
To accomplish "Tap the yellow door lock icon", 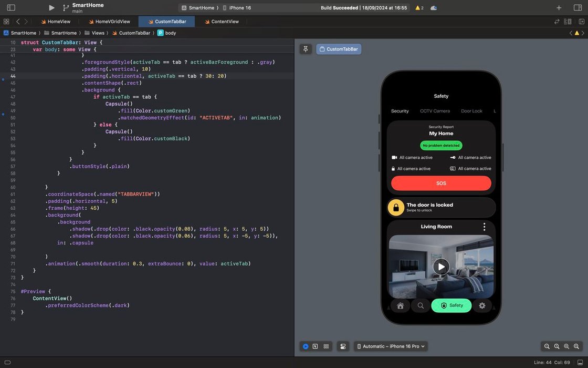I will click(x=396, y=207).
